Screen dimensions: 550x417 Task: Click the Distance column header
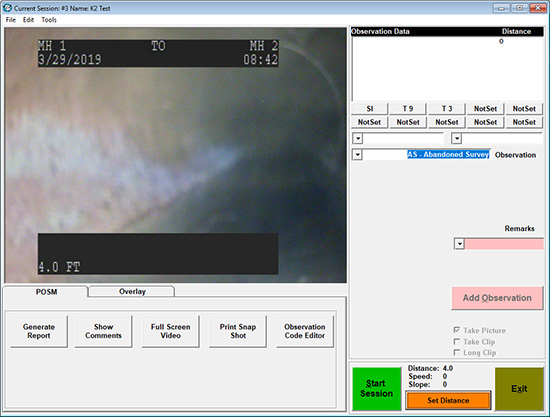516,31
